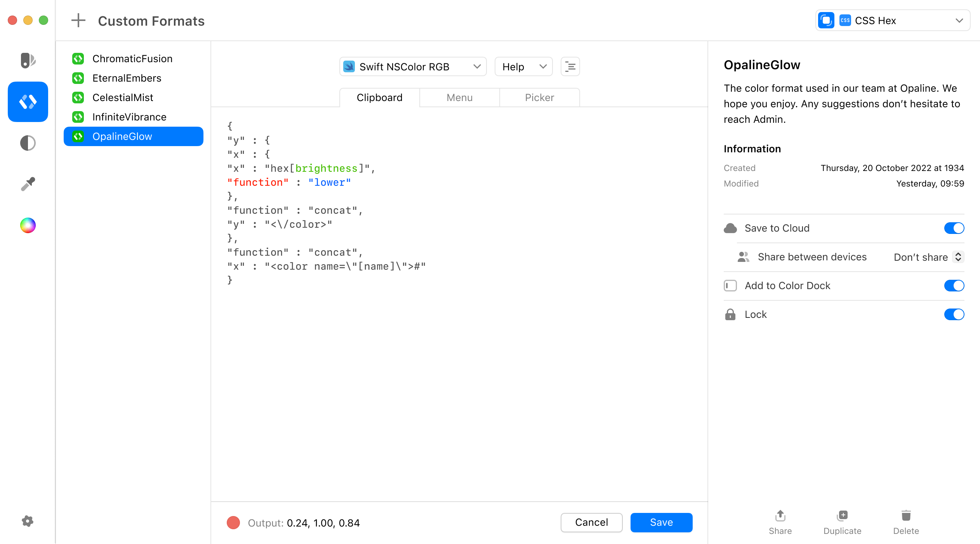Click the Created date Thursday, 20 October 2022
980x544 pixels.
coord(892,168)
